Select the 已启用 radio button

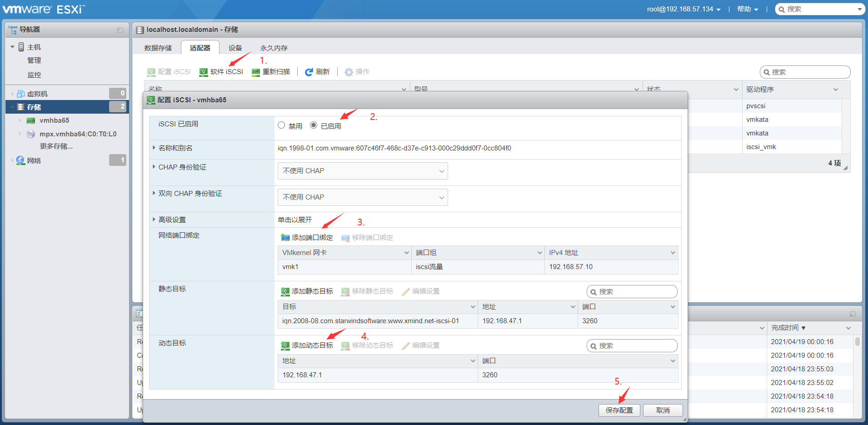(313, 125)
